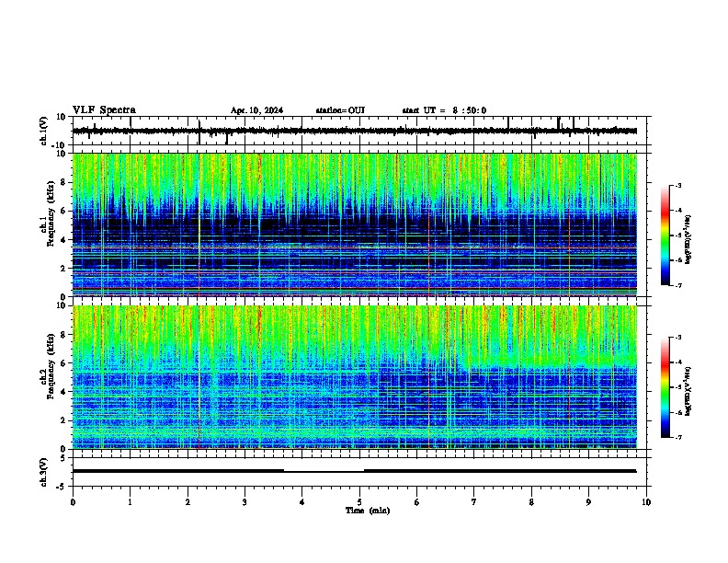728x563 pixels.
Task: Click the "5" tick label on the time axis
Action: pos(359,502)
